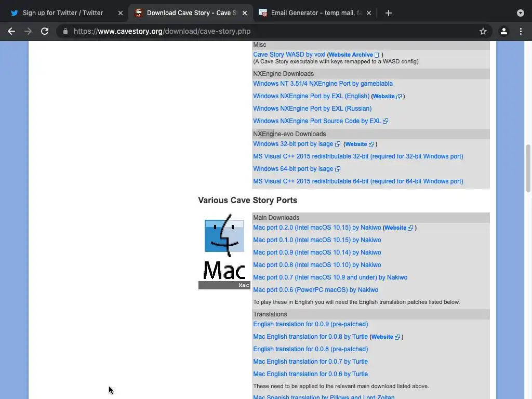This screenshot has width=532, height=399.
Task: Click the Main Downloads section header
Action: (371, 218)
